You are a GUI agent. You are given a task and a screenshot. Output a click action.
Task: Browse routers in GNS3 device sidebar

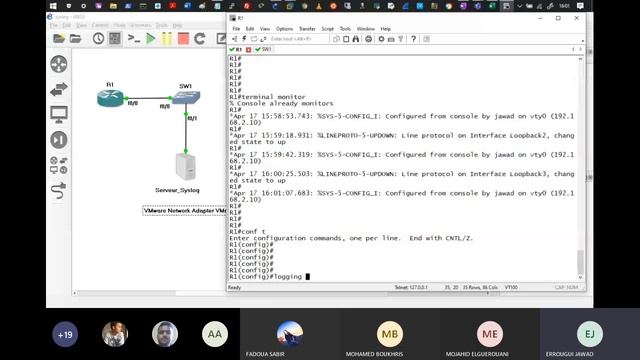[59, 64]
